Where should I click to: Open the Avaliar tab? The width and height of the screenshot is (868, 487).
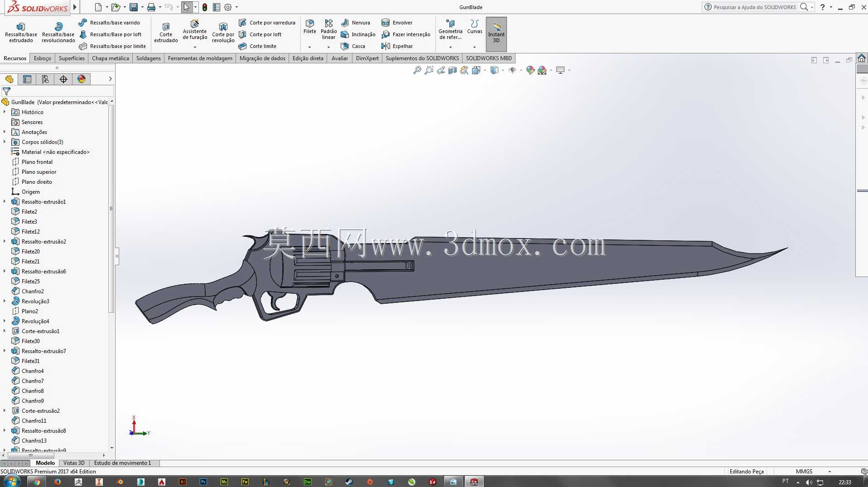click(x=340, y=58)
